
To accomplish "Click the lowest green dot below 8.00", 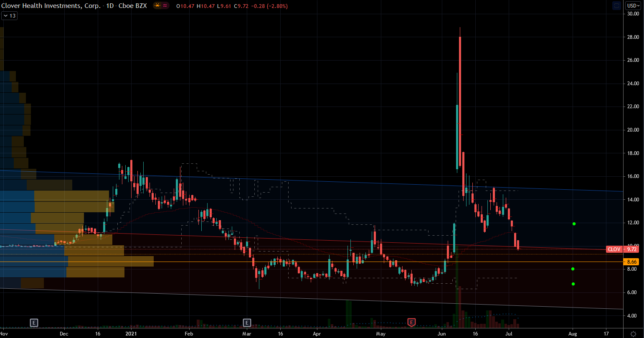I will [x=573, y=284].
